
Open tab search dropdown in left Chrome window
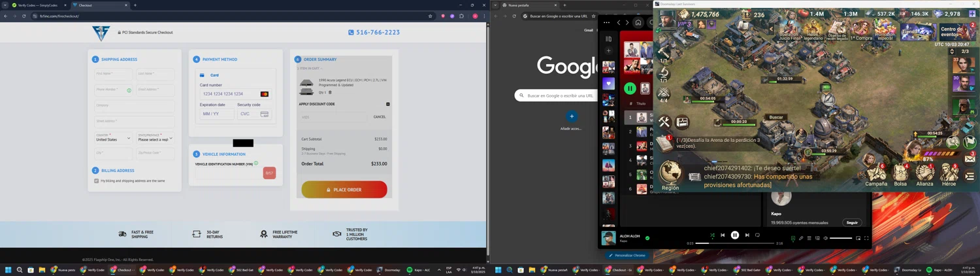[5, 5]
